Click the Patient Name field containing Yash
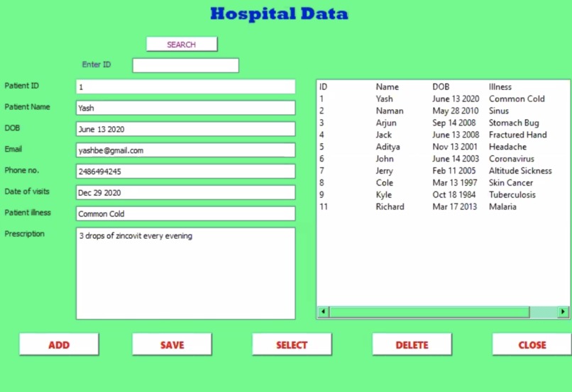This screenshot has height=392, width=572. pyautogui.click(x=186, y=108)
